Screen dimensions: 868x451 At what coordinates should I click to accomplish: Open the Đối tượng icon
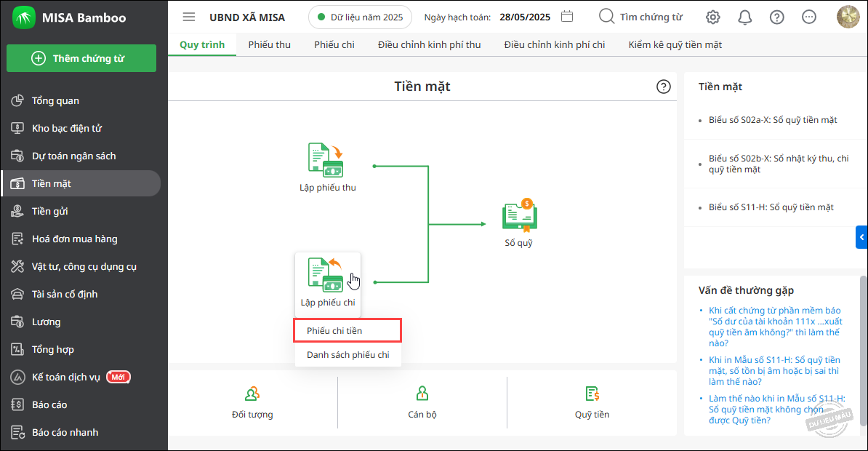point(252,394)
